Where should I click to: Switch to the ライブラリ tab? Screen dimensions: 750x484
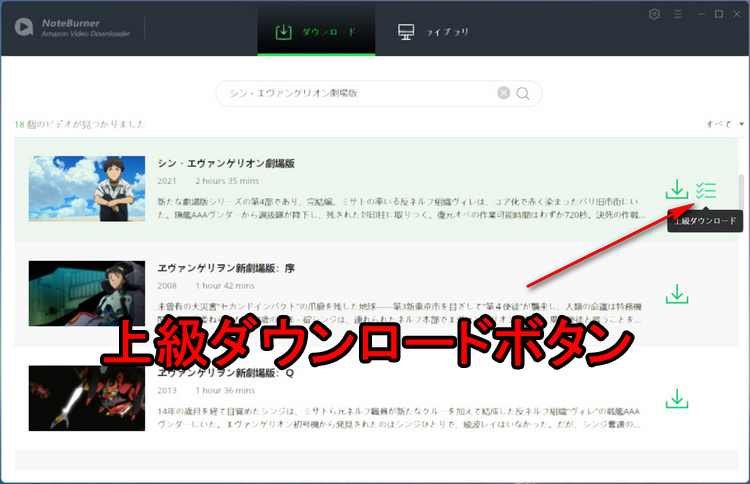(x=433, y=32)
